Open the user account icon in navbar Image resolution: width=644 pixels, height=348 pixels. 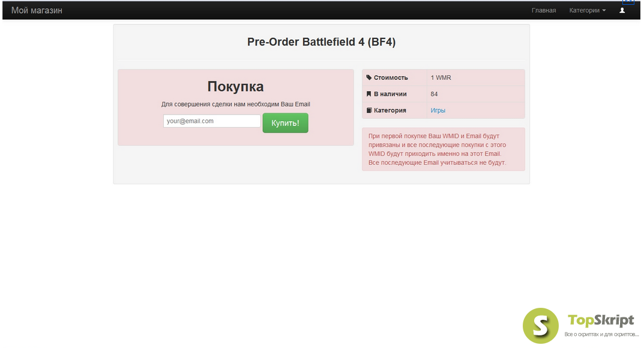click(x=622, y=10)
